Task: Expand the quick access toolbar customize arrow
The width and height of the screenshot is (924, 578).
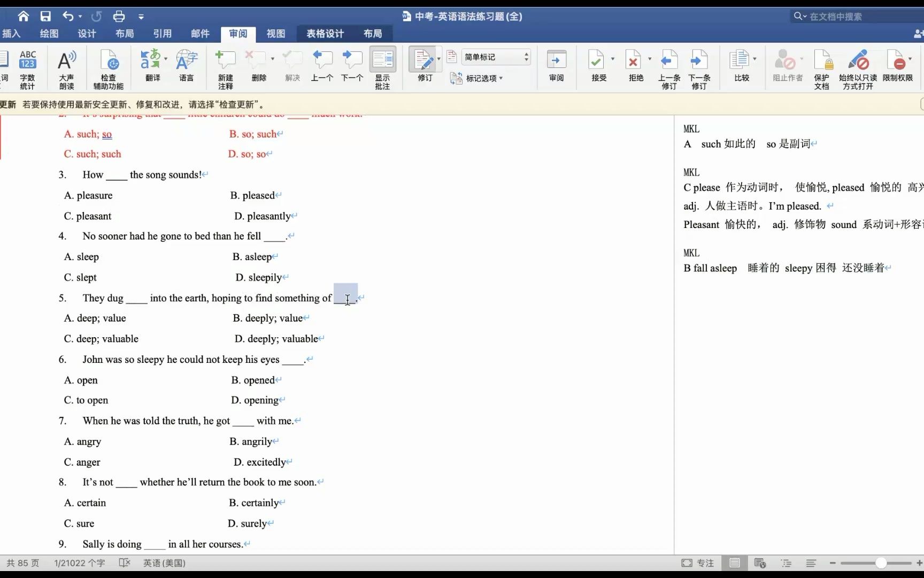Action: 141,17
